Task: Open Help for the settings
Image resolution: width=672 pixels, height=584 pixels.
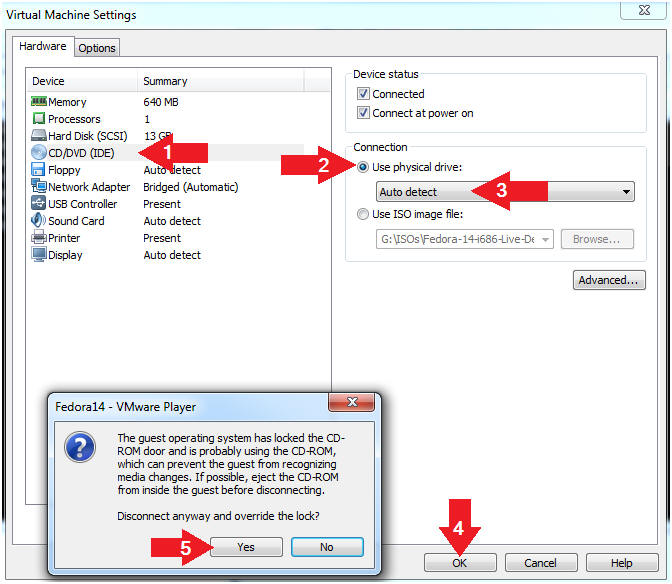Action: [622, 563]
